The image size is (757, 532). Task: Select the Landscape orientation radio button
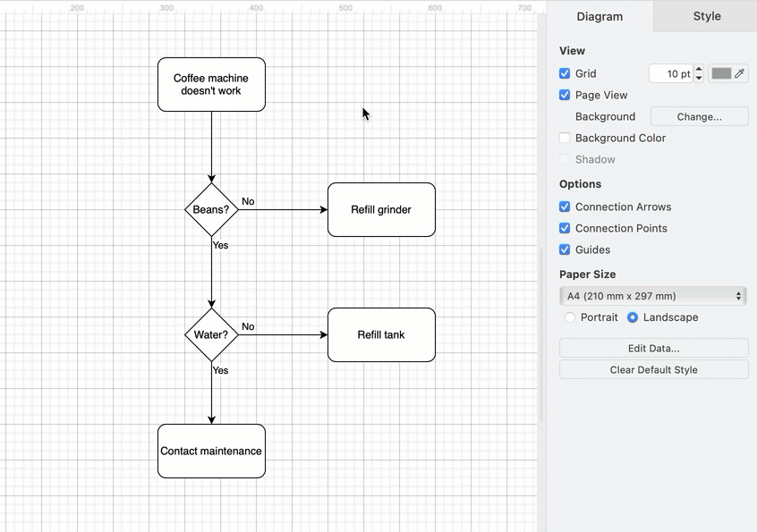pos(634,317)
